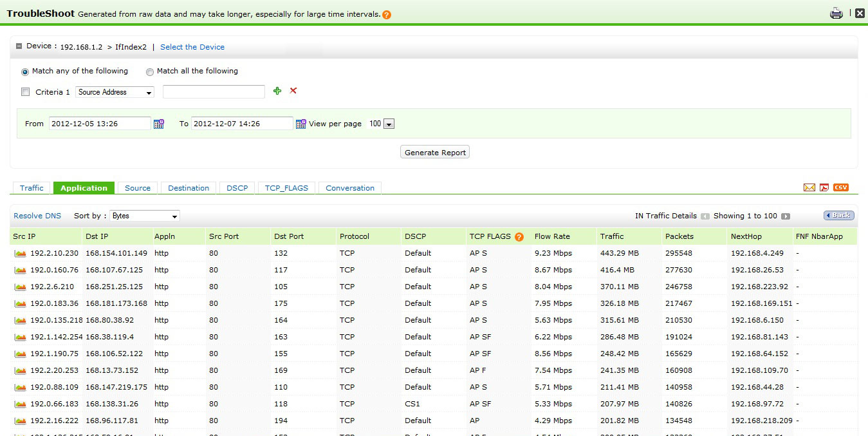
Task: Open the To date calendar picker
Action: pyautogui.click(x=300, y=123)
